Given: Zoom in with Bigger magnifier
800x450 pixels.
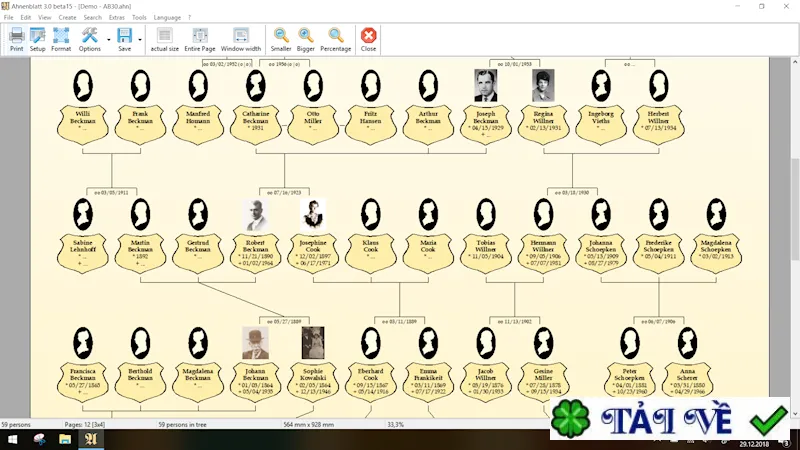Looking at the screenshot, I should (x=306, y=36).
